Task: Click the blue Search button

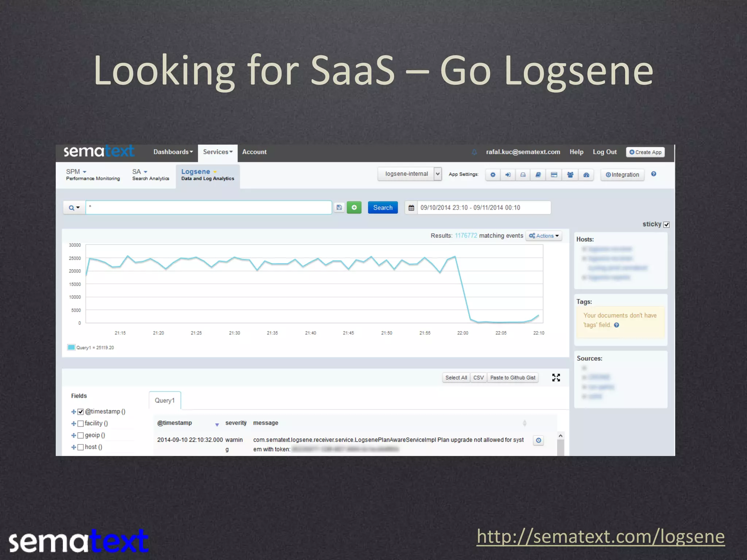Action: click(383, 207)
